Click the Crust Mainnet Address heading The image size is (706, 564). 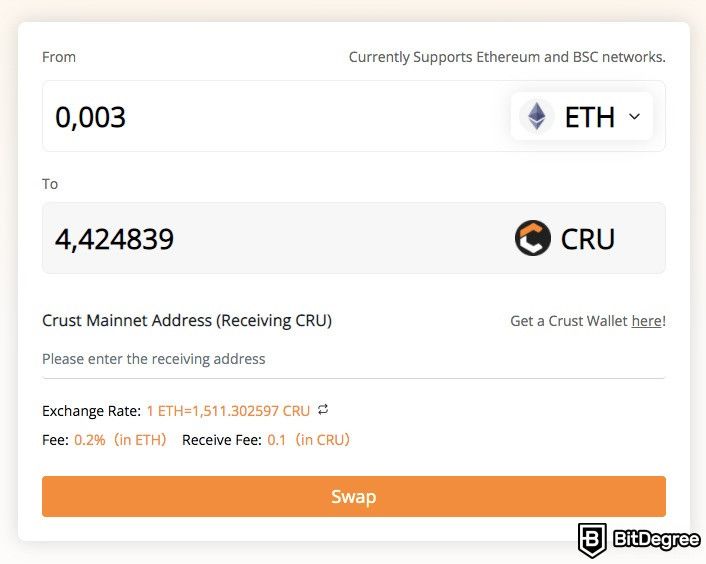coord(187,320)
